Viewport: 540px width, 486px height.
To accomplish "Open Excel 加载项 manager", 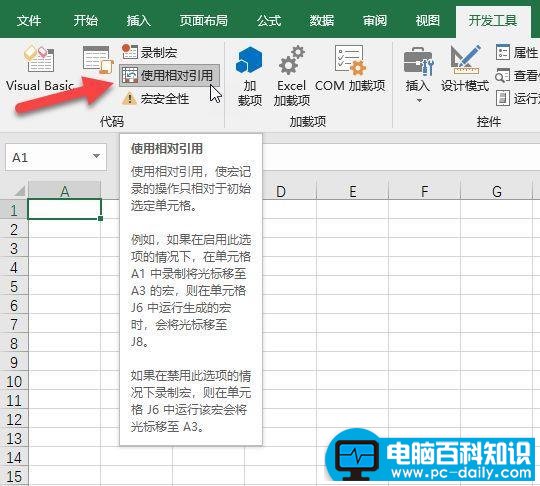I will tap(292, 76).
